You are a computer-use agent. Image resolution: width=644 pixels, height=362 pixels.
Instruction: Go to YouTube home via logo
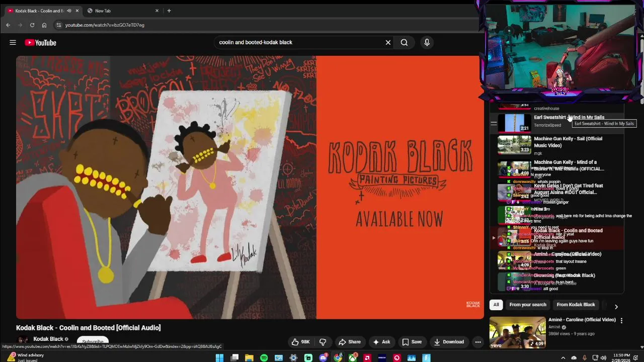point(40,43)
